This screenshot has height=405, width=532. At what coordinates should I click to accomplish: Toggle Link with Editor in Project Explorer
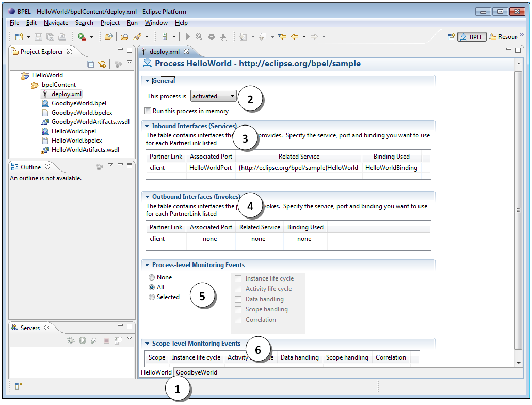[x=102, y=64]
